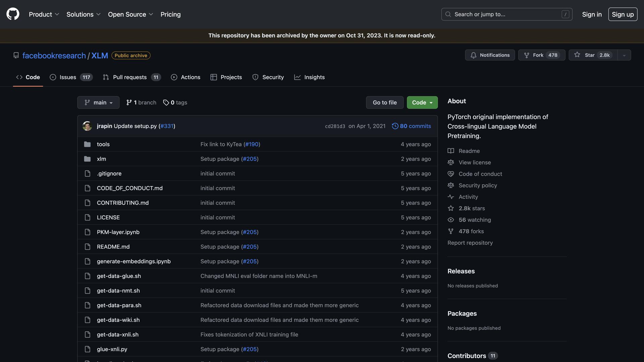
Task: Click the branch icon beside 1 branch
Action: [129, 103]
